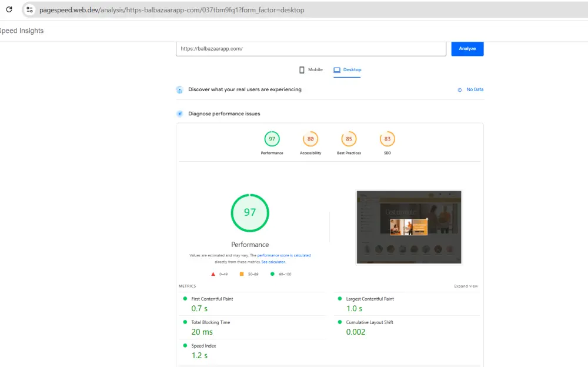
Task: Click the URL input field for analysis
Action: coord(310,49)
